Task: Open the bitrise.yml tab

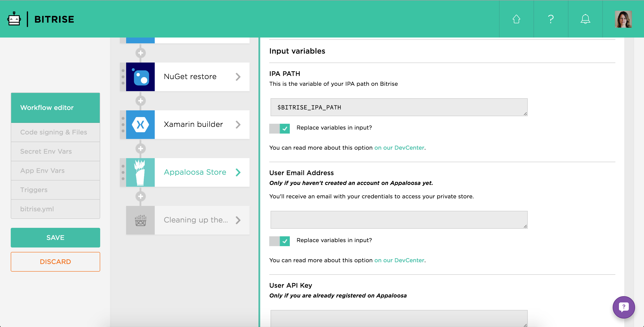Action: pos(55,209)
